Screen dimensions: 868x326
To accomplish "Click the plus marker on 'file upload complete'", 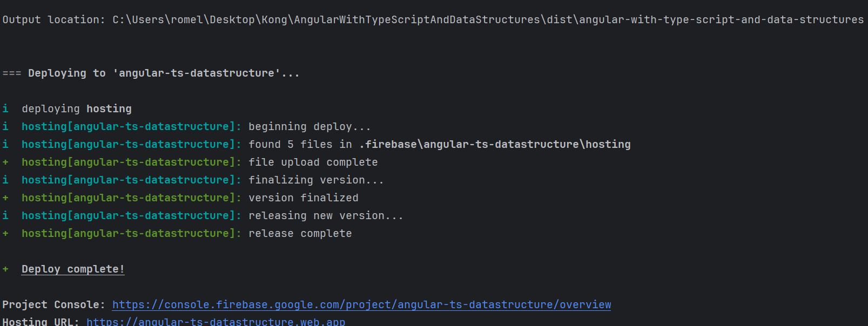I will [5, 162].
